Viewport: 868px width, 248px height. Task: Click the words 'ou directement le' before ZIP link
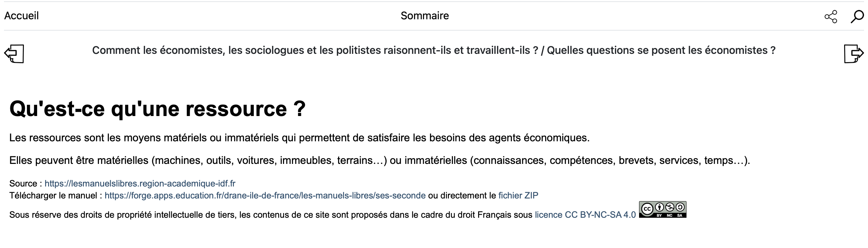[462, 196]
